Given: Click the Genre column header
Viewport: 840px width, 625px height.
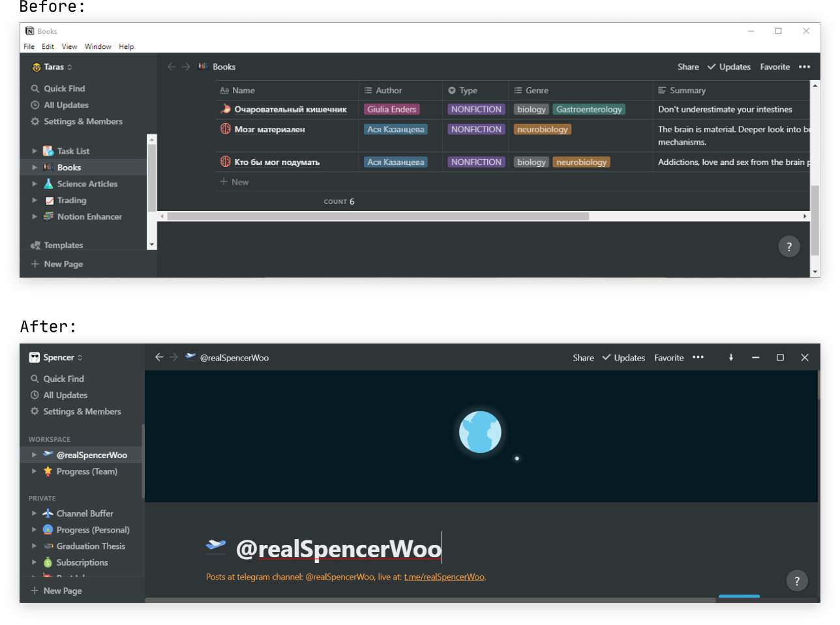Looking at the screenshot, I should point(580,91).
